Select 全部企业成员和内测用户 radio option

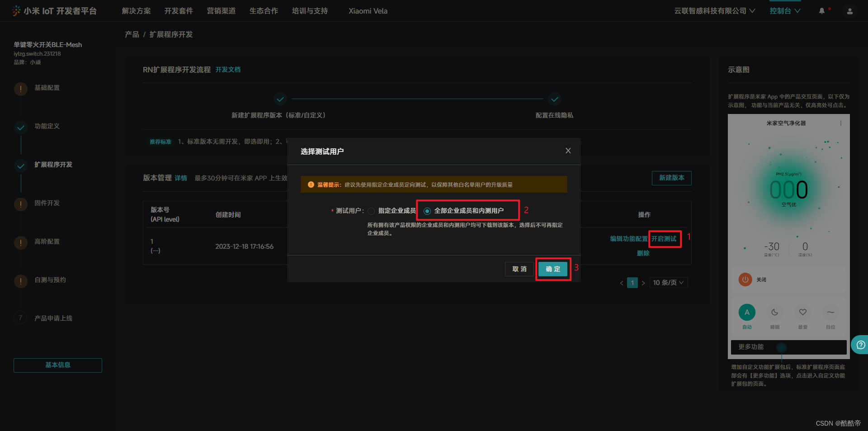[x=427, y=211]
